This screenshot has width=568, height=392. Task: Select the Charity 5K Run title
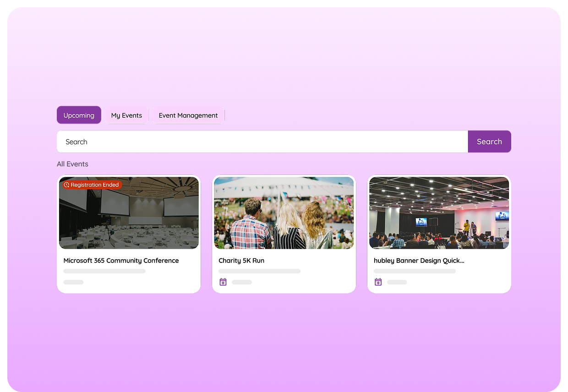pos(241,261)
